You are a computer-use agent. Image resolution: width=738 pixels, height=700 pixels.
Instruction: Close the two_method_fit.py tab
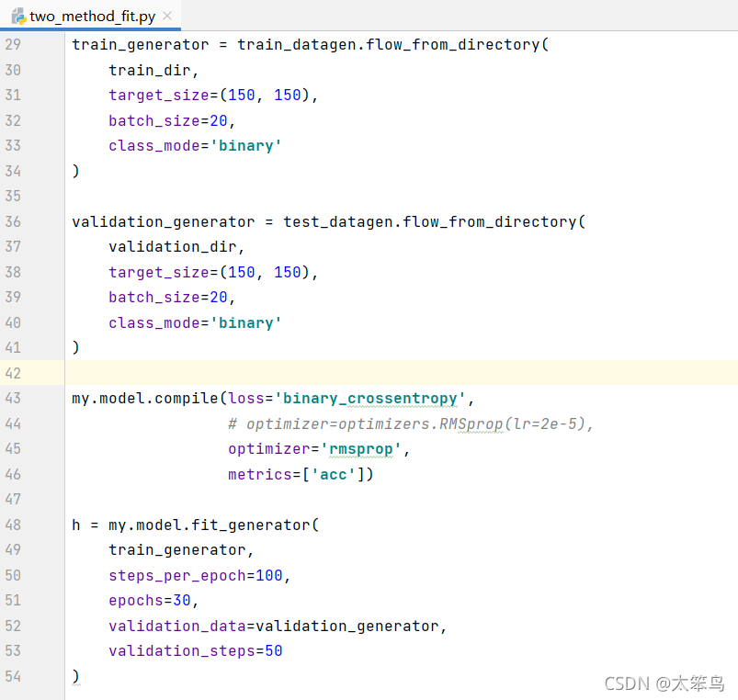pyautogui.click(x=167, y=16)
